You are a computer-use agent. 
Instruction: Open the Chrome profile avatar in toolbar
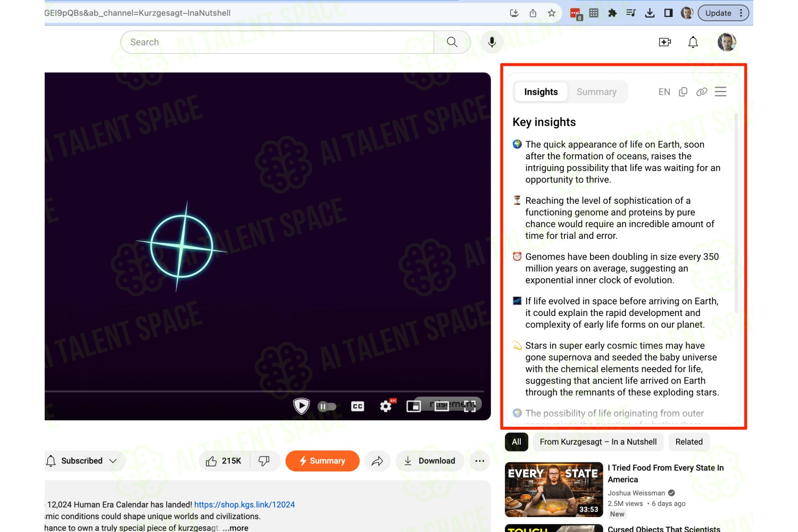pos(687,13)
